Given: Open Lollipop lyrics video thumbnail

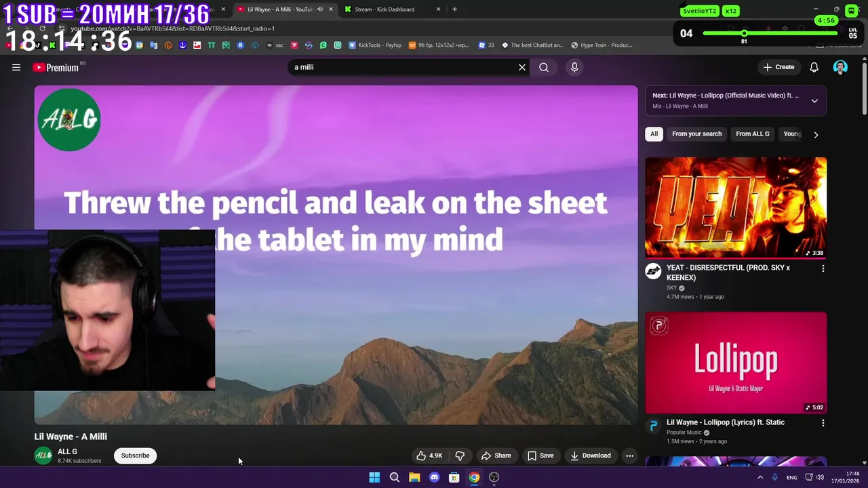Looking at the screenshot, I should [x=736, y=363].
